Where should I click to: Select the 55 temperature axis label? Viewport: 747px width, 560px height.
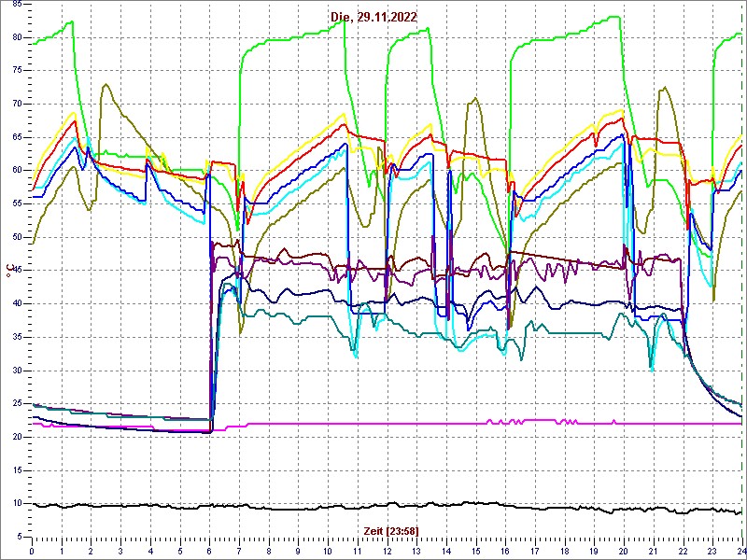tap(17, 204)
